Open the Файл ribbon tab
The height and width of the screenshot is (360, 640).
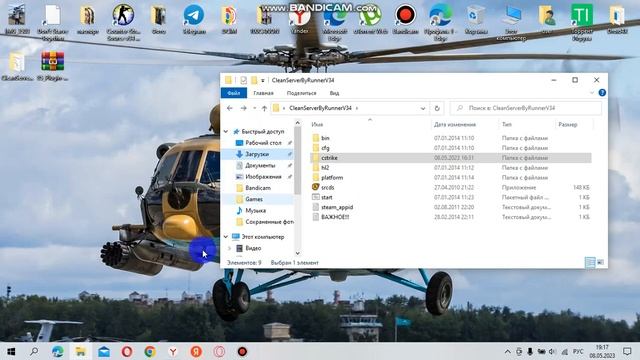pos(233,93)
